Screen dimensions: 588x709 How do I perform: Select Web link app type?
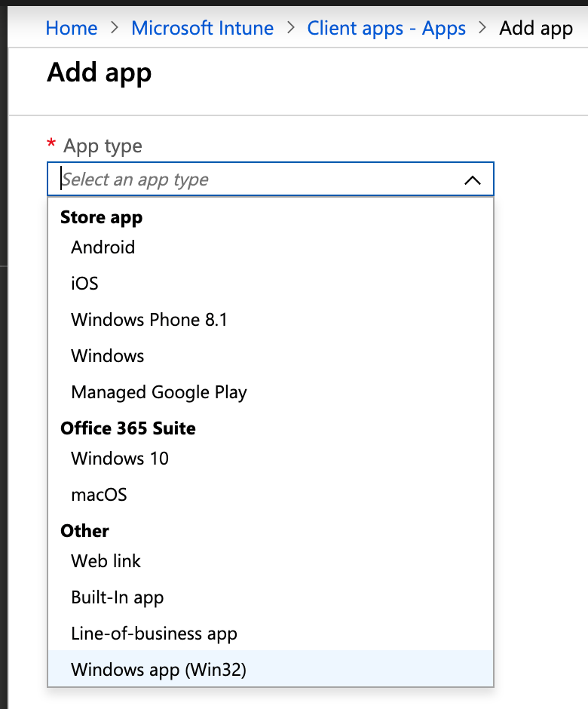(271, 561)
